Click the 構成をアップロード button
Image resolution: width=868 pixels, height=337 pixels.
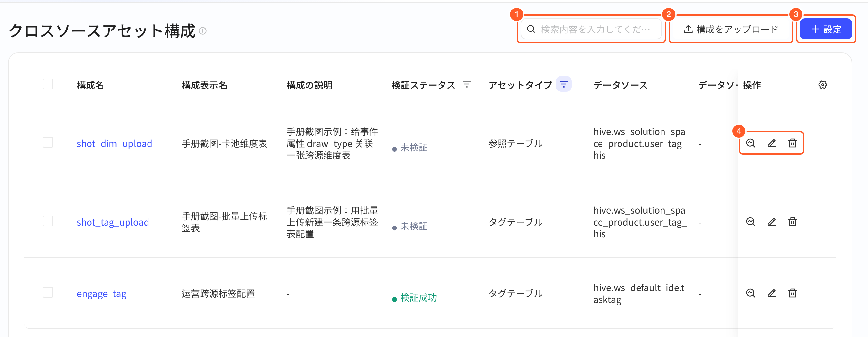pyautogui.click(x=731, y=29)
